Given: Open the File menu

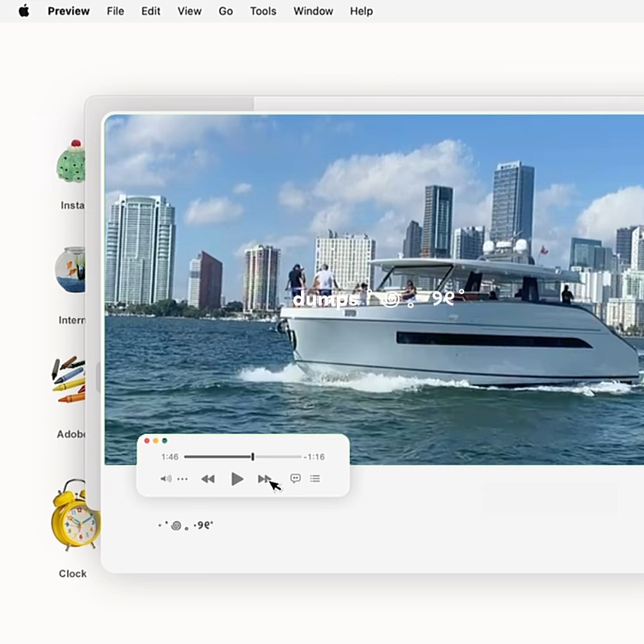Looking at the screenshot, I should (115, 11).
